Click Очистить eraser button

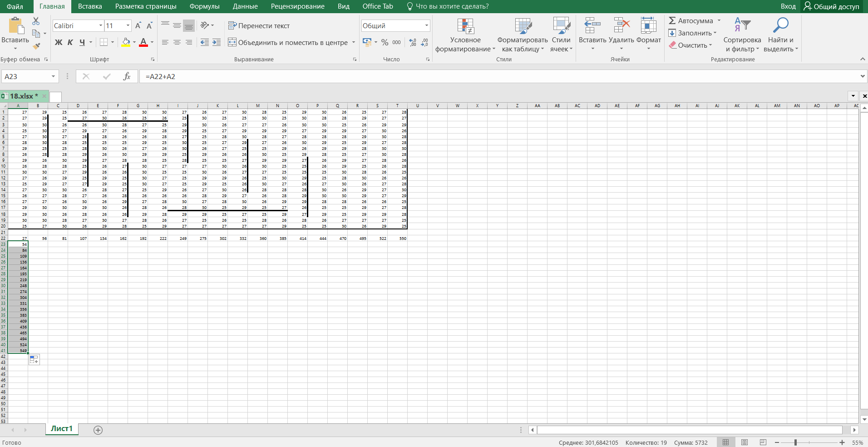point(690,45)
